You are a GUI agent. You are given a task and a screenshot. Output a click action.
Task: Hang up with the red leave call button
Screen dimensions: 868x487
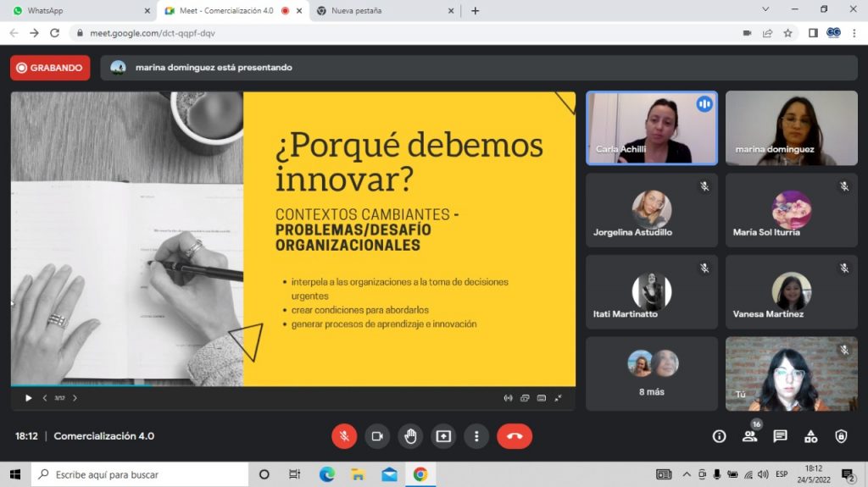(x=515, y=436)
